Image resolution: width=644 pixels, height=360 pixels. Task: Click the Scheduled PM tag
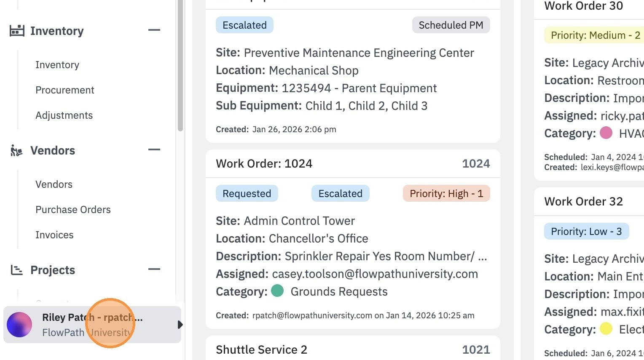tap(451, 25)
